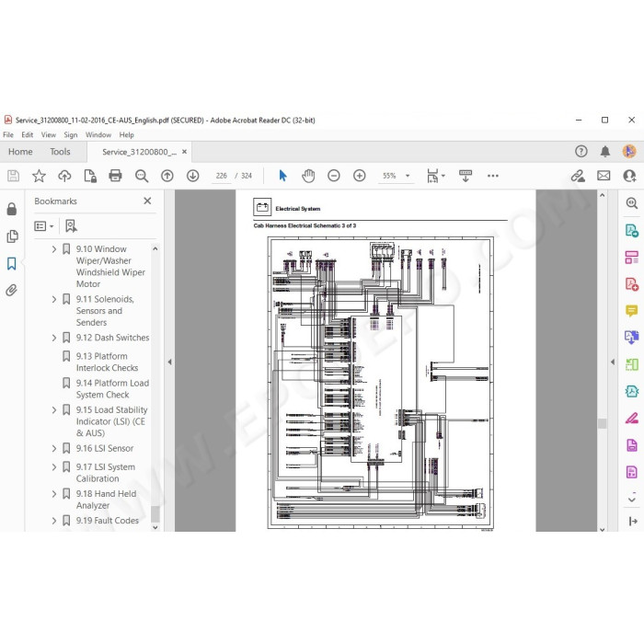
Task: Open the Help question mark icon
Action: (581, 152)
